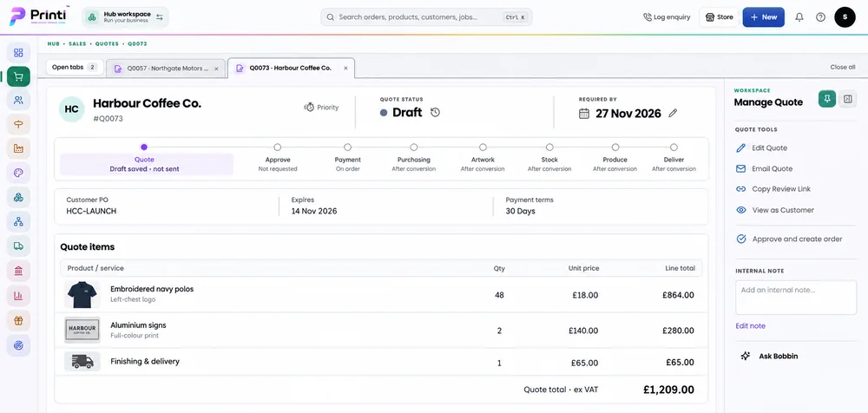Click the calendar icon beside 27 Nov 2026
Viewport: 868px width, 413px height.
[584, 114]
